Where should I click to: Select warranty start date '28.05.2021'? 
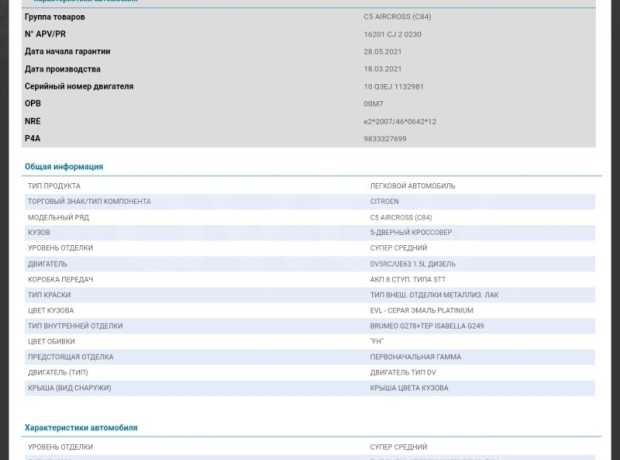(x=383, y=52)
